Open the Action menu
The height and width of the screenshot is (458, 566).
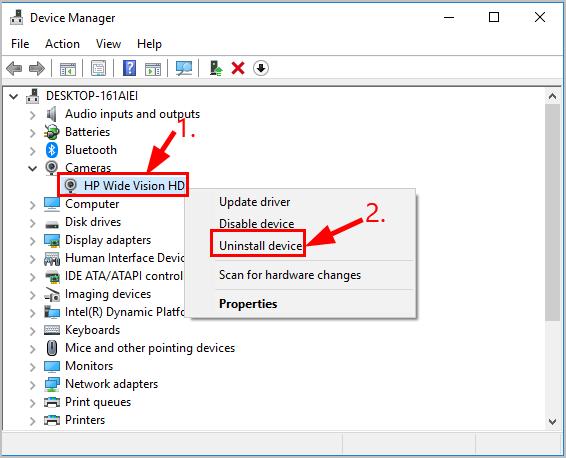pyautogui.click(x=62, y=44)
